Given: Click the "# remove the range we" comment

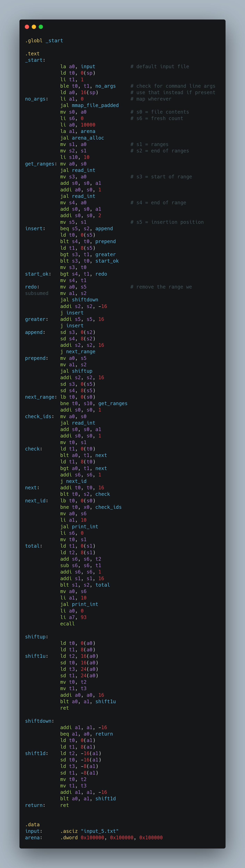Looking at the screenshot, I should point(161,287).
